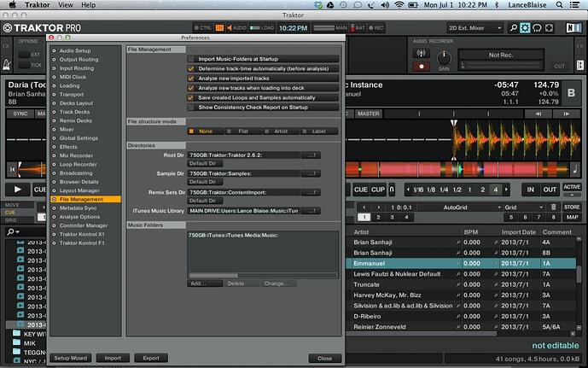Click the broadcast icon in Audio Recorder
Image resolution: width=588 pixels, height=368 pixels.
tap(421, 53)
